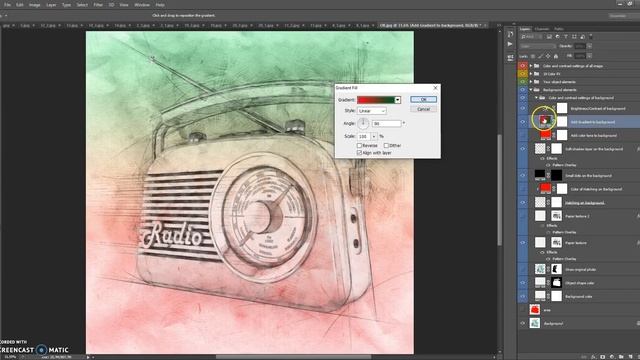Image resolution: width=640 pixels, height=360 pixels.
Task: Click the Angle value input field
Action: click(387, 123)
